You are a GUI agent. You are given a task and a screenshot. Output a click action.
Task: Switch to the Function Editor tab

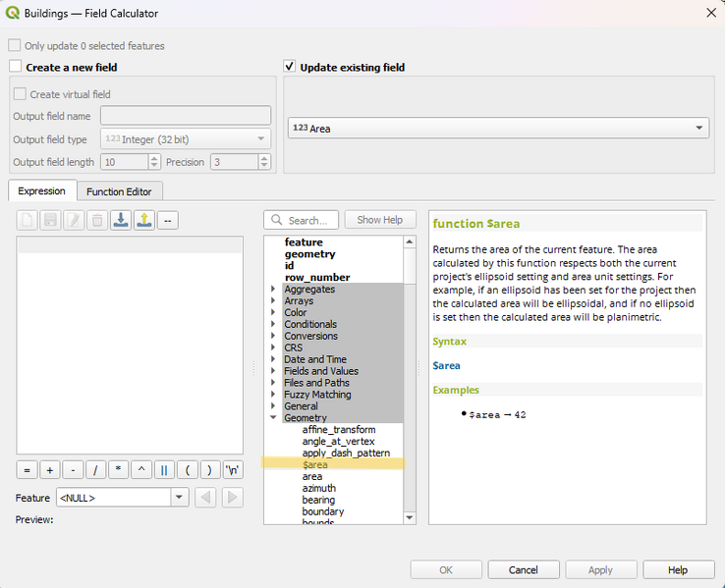(119, 191)
